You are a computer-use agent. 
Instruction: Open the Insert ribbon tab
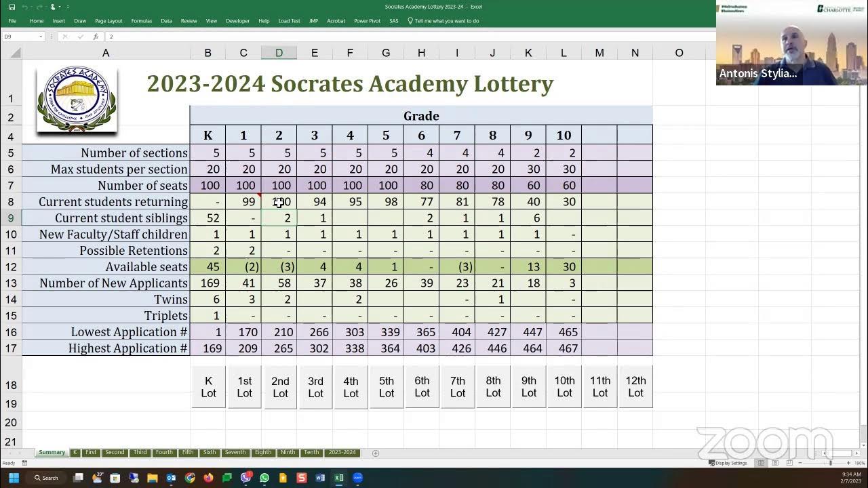pyautogui.click(x=59, y=21)
